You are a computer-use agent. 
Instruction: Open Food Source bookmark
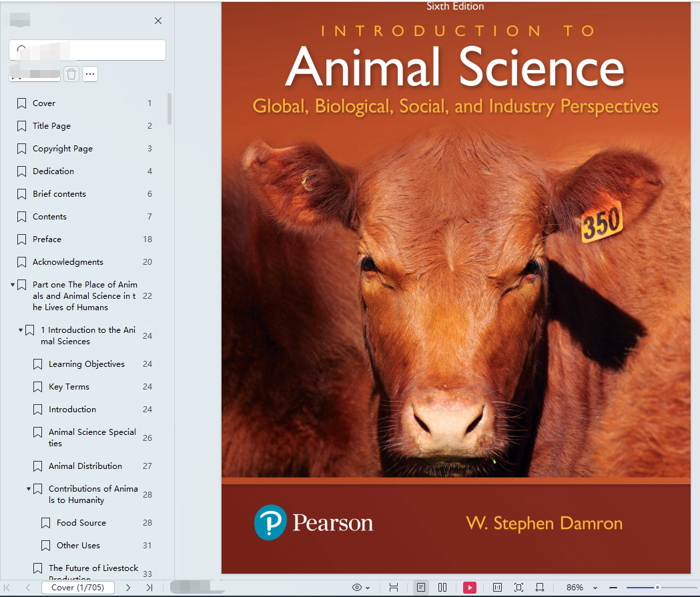click(81, 523)
